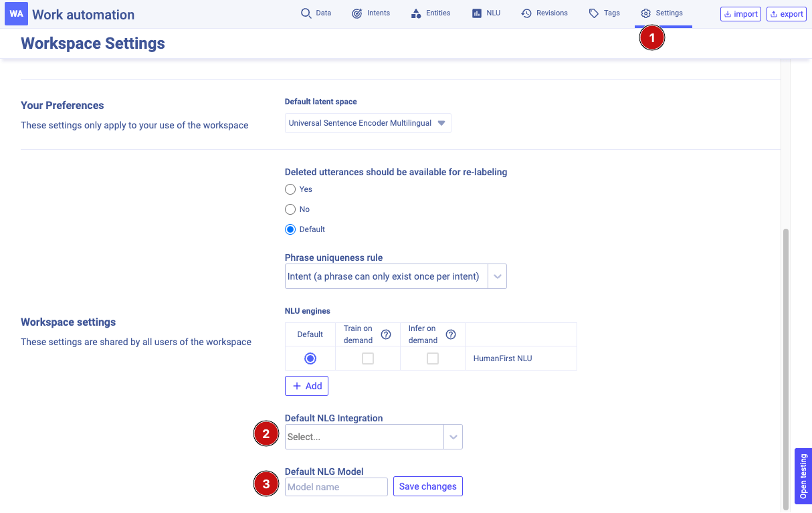Expand the Phrase uniqueness rule dropdown
The image size is (812, 513).
(497, 276)
